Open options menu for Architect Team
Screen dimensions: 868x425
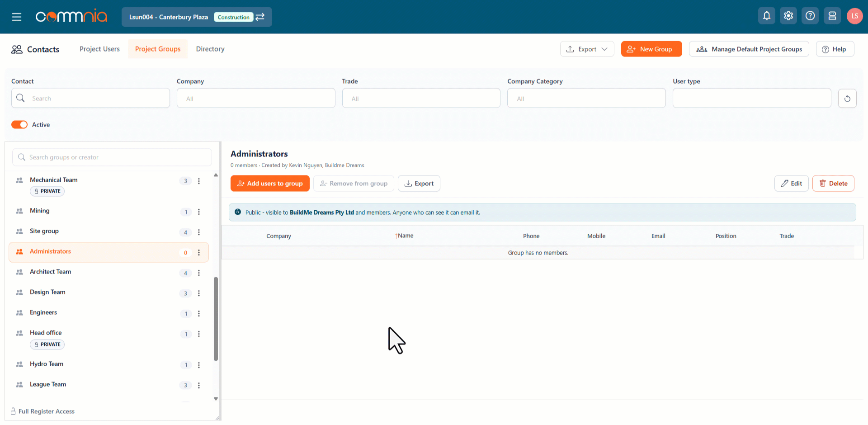(199, 273)
